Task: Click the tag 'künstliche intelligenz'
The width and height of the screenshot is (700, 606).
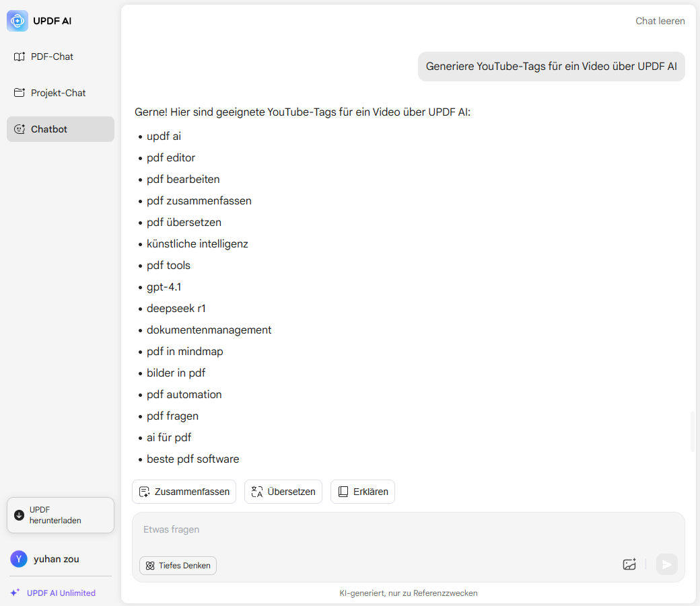Action: pos(197,243)
